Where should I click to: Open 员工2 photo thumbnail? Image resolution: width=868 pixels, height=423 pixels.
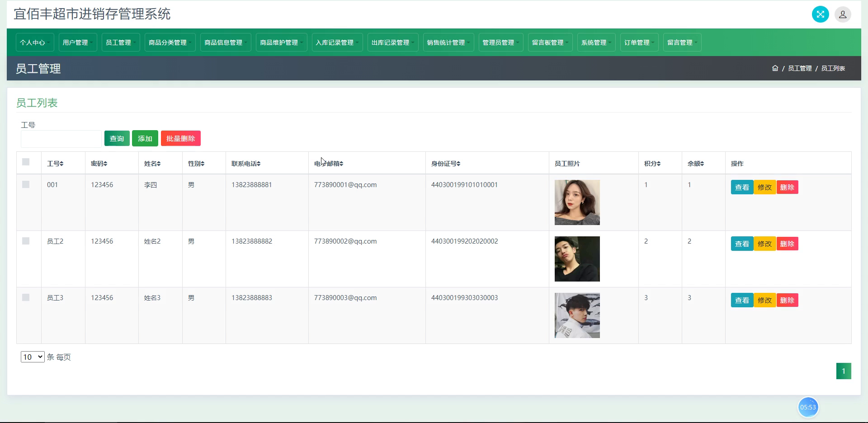[577, 259]
